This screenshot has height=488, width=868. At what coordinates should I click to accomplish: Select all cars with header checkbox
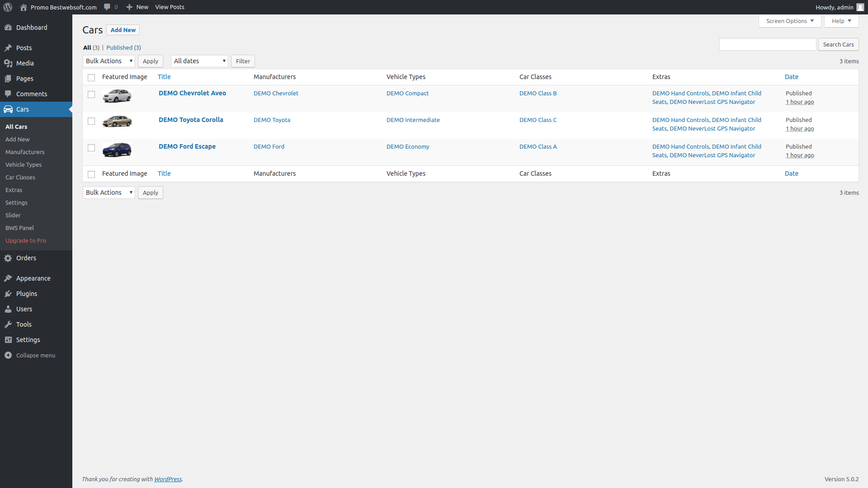tap(91, 78)
